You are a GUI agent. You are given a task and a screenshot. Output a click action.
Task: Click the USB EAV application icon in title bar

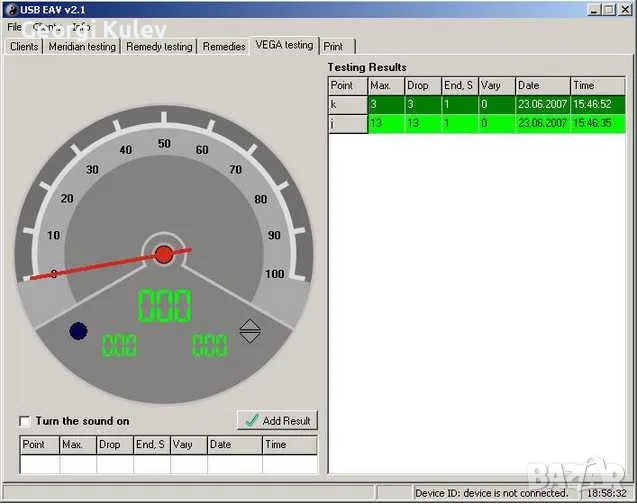pyautogui.click(x=10, y=10)
